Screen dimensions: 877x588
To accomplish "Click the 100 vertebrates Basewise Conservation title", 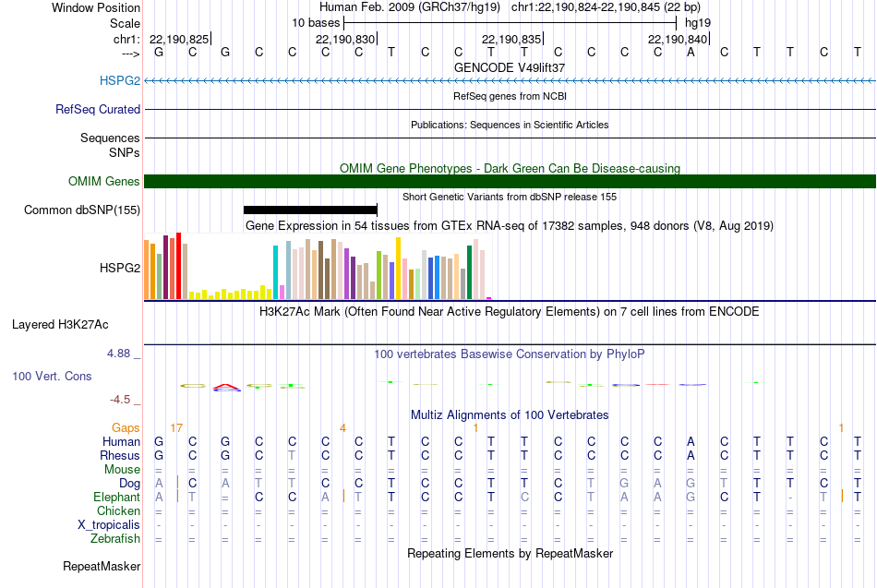I will (510, 354).
